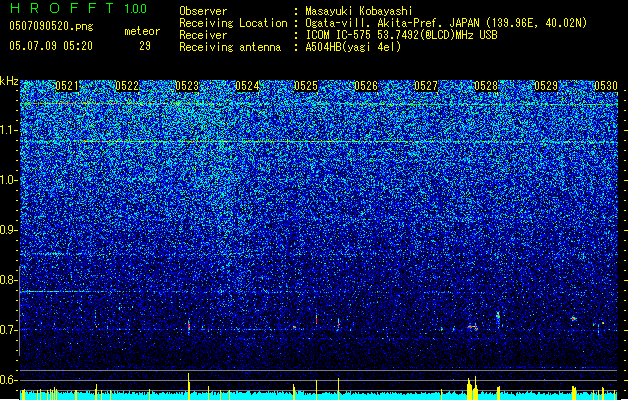Click the tallest yellow spike below 0523

[x=189, y=386]
